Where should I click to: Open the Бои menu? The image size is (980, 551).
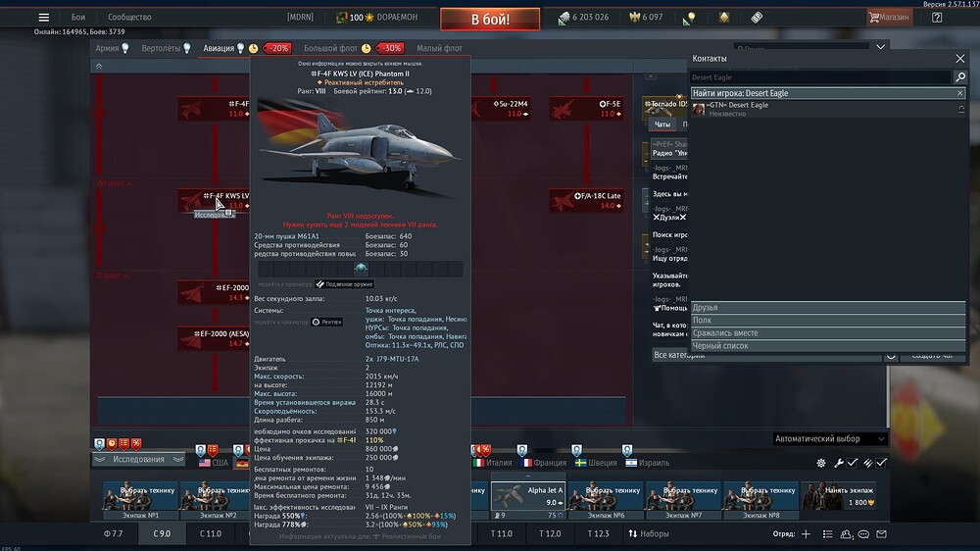77,17
